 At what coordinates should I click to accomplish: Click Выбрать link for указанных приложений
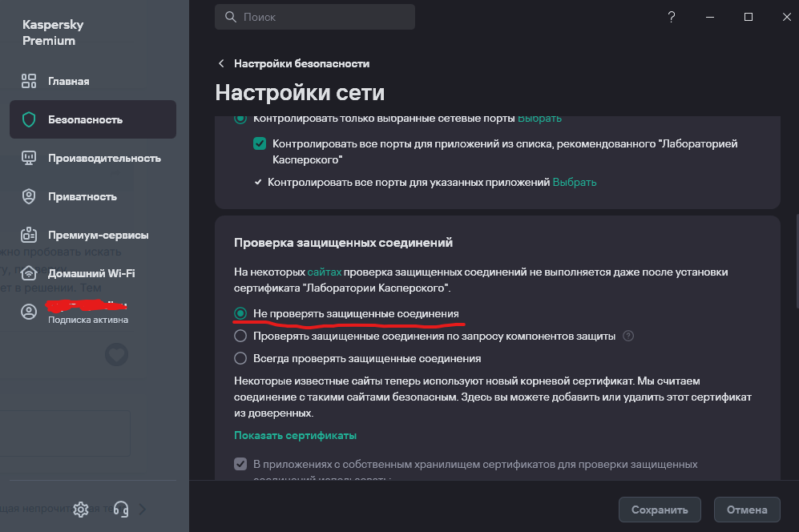[575, 182]
